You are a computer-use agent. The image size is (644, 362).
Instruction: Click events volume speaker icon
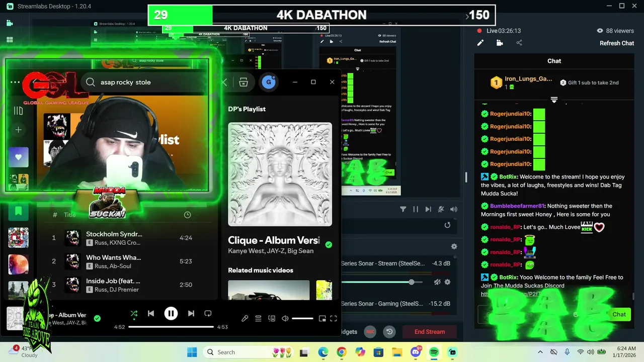(454, 209)
